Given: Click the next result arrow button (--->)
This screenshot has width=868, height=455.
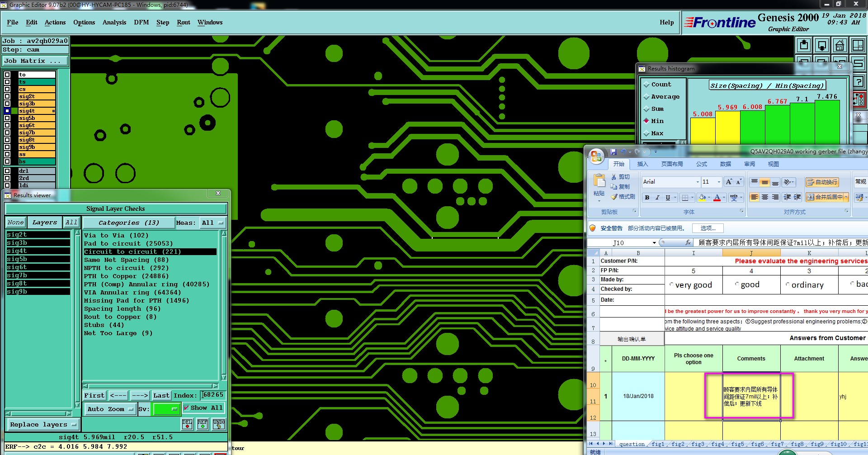Looking at the screenshot, I should 140,395.
